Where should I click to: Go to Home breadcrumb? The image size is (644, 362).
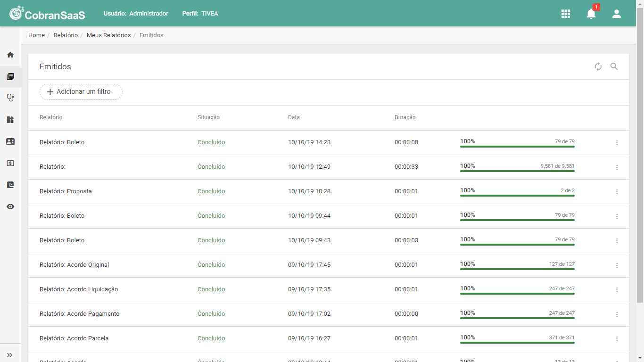coord(36,35)
